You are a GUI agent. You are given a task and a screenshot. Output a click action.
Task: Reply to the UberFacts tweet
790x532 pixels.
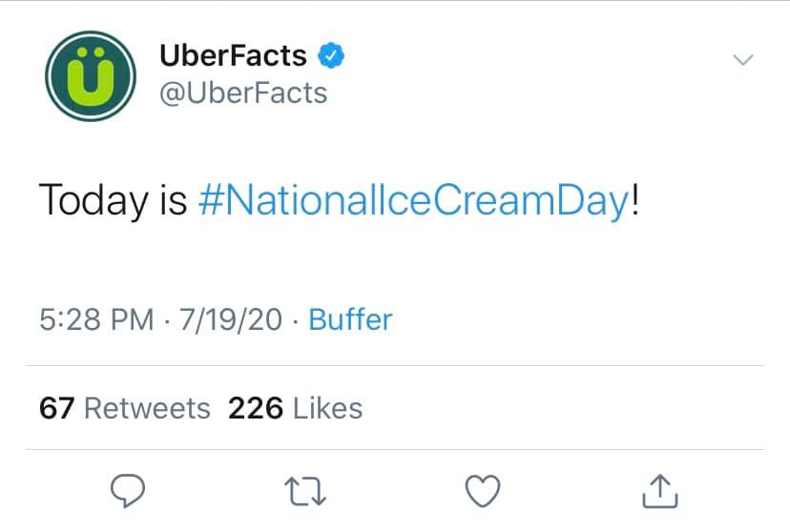point(128,490)
